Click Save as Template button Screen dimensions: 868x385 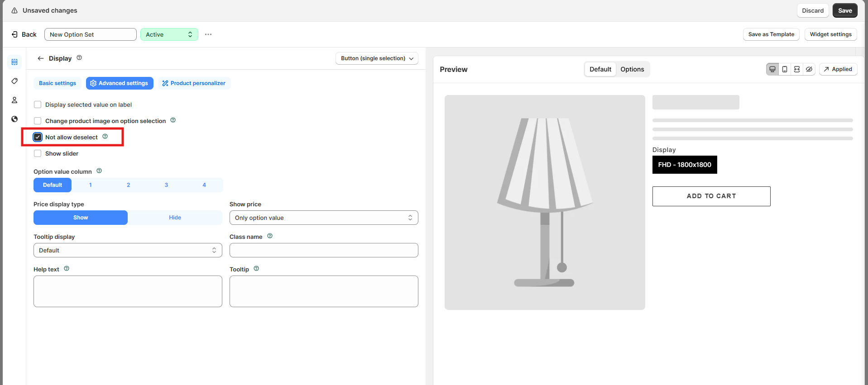click(x=771, y=34)
